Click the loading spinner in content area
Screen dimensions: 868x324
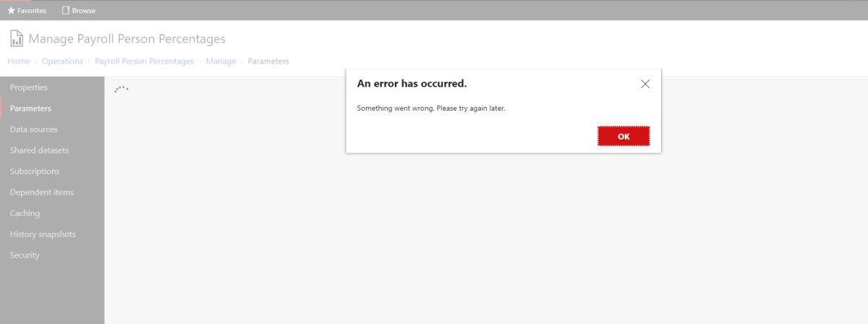122,89
